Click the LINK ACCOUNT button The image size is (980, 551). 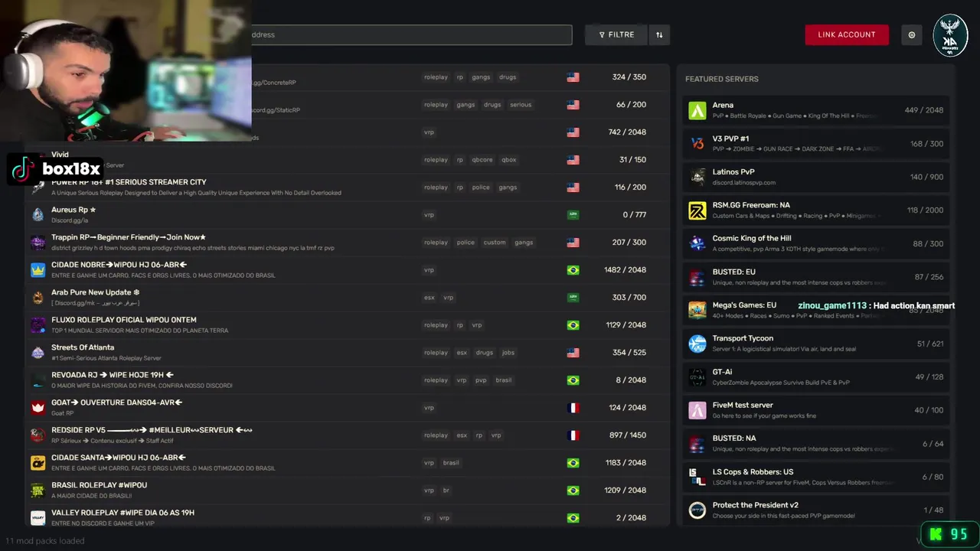[847, 34]
